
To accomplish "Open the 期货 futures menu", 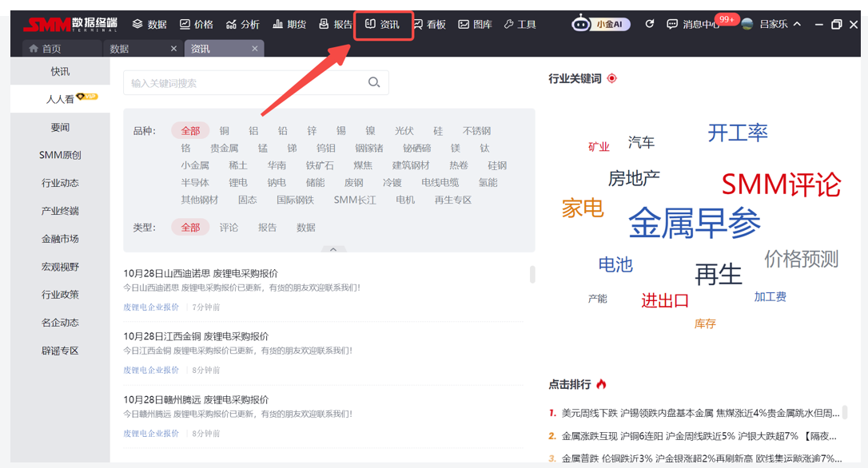I will click(289, 24).
